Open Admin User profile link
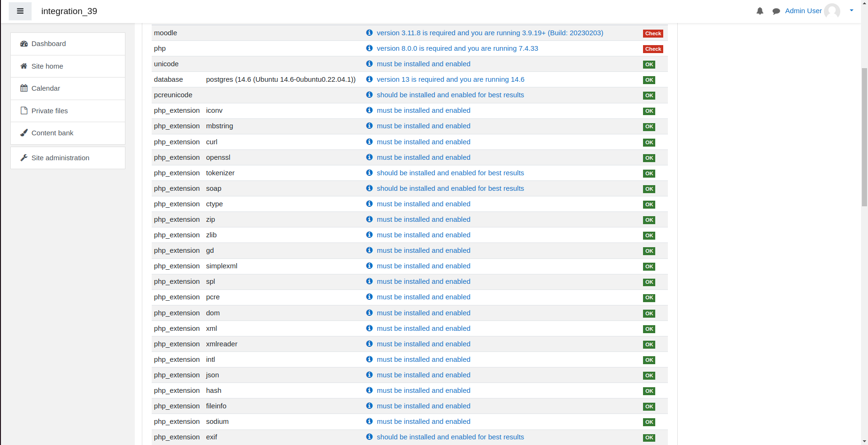Image resolution: width=868 pixels, height=445 pixels. coord(803,11)
